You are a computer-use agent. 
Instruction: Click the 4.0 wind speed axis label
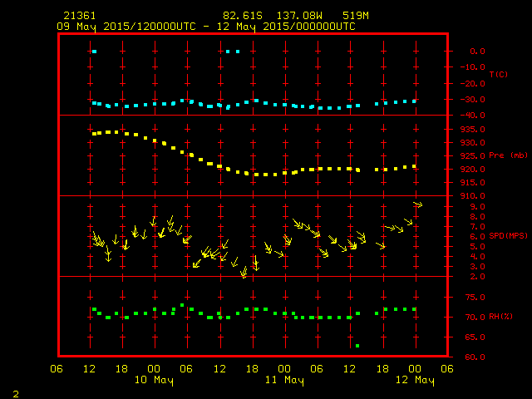(477, 257)
